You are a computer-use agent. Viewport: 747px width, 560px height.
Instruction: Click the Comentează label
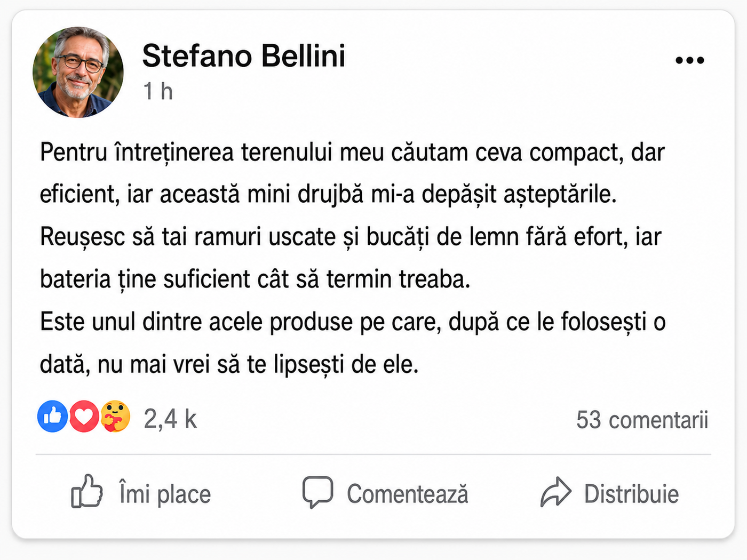(x=408, y=494)
